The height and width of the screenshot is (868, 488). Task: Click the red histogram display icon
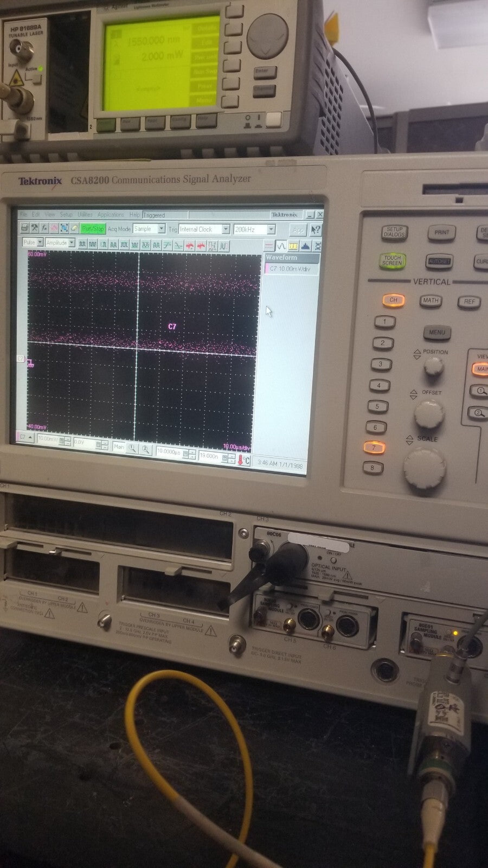(268, 246)
